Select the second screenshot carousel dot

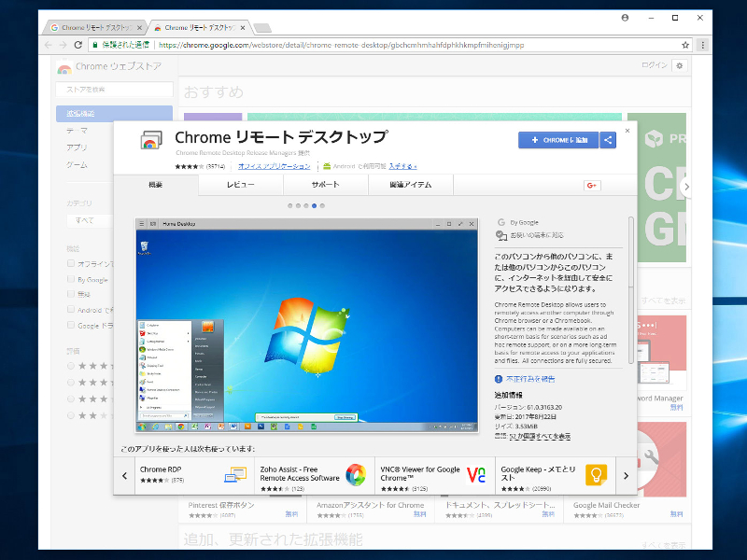click(298, 205)
